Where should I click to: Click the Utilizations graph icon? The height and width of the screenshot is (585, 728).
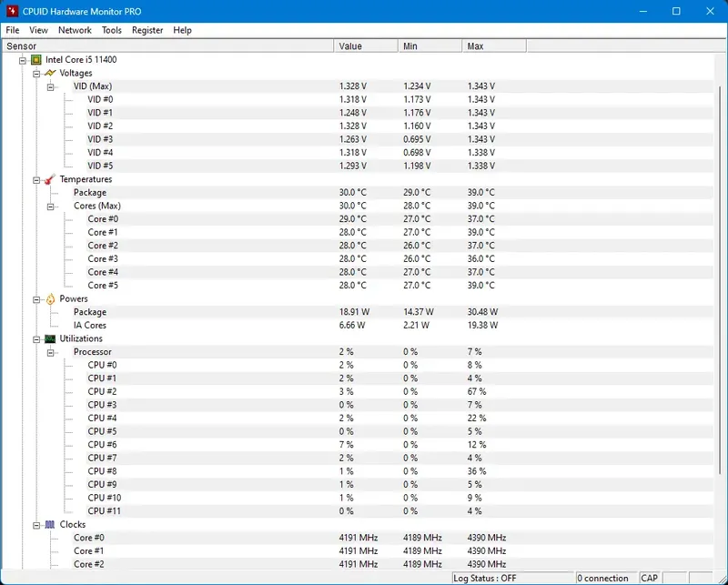(x=50, y=339)
